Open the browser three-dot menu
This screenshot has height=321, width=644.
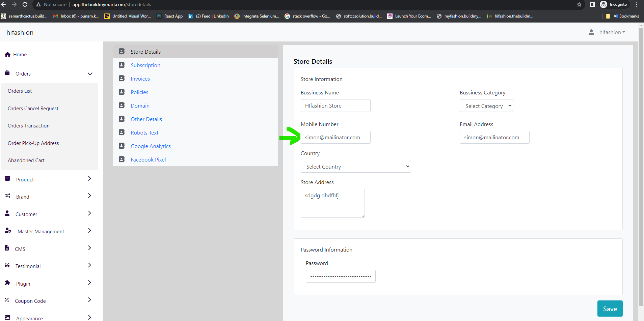(637, 4)
